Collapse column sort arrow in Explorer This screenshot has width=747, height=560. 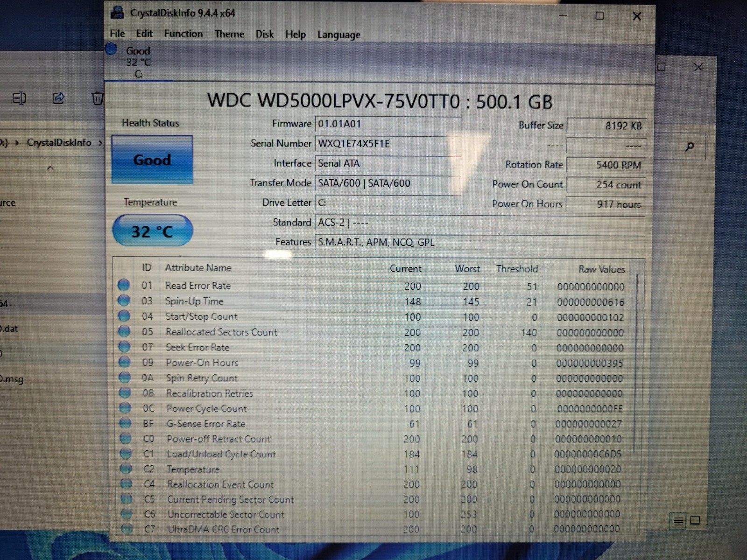pos(50,168)
